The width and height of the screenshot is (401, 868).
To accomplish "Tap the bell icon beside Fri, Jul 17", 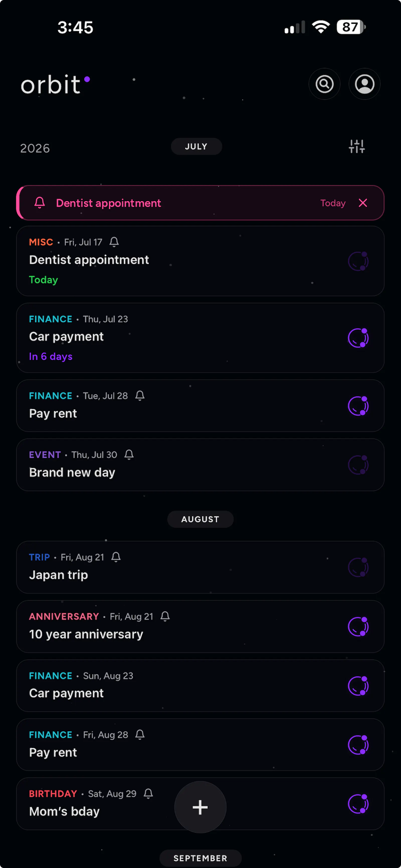I will 114,242.
